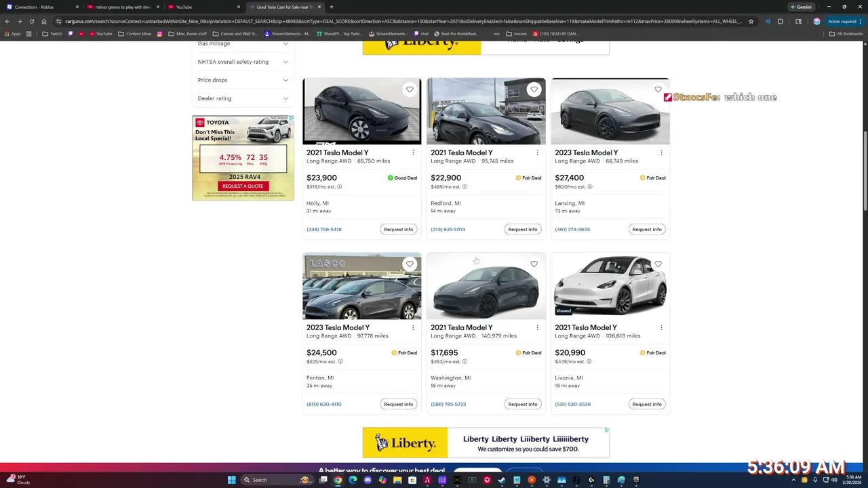Call dealer at (810) 630-4110
The width and height of the screenshot is (868, 488).
(324, 404)
